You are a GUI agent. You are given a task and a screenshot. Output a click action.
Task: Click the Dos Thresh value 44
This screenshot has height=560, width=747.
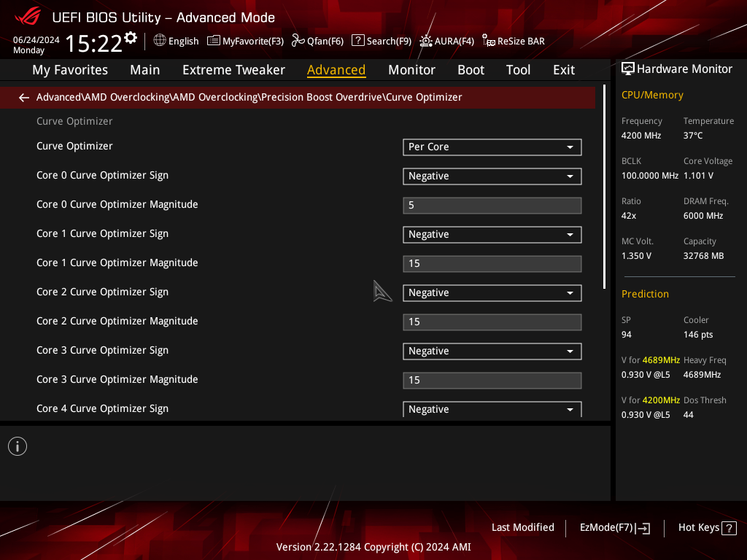point(689,415)
